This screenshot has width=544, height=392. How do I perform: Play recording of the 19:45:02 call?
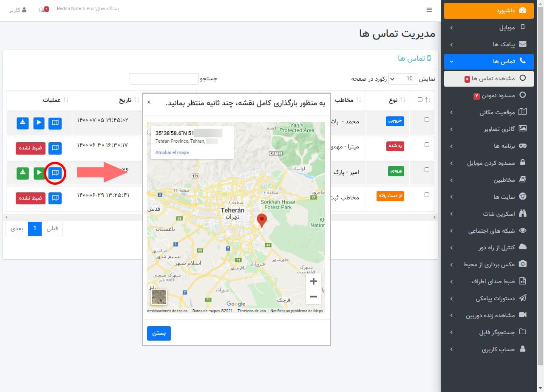tap(39, 123)
